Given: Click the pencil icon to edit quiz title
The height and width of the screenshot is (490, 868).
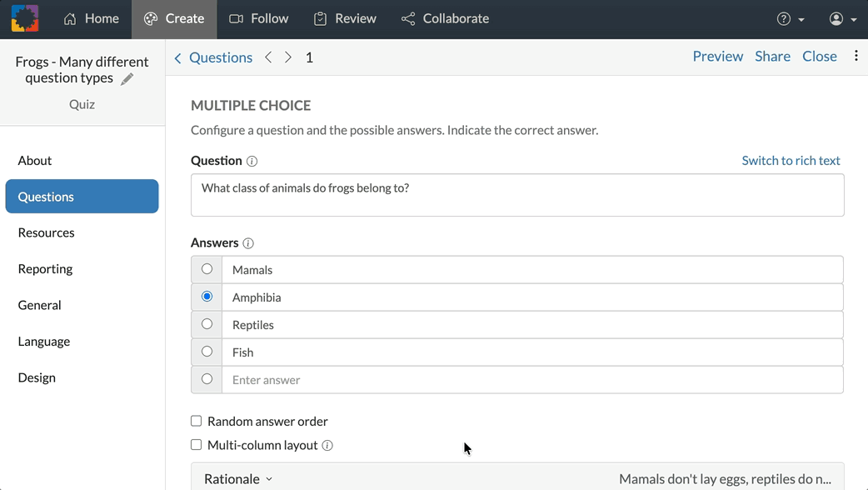Looking at the screenshot, I should [127, 78].
